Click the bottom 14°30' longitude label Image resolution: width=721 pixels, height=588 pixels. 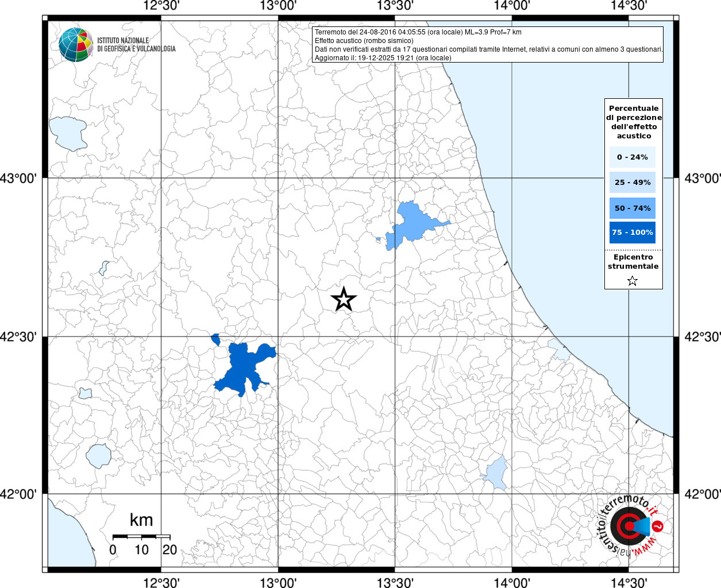pyautogui.click(x=629, y=582)
